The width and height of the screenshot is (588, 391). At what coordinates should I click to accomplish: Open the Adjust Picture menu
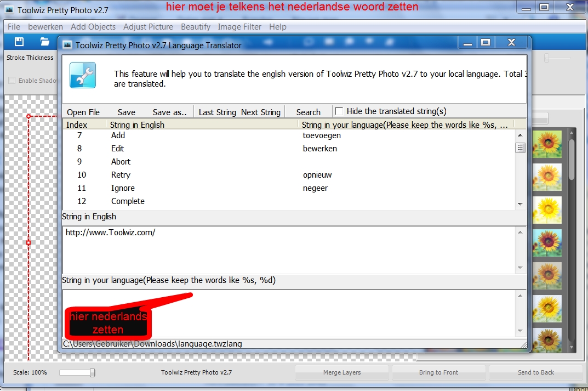click(x=148, y=27)
